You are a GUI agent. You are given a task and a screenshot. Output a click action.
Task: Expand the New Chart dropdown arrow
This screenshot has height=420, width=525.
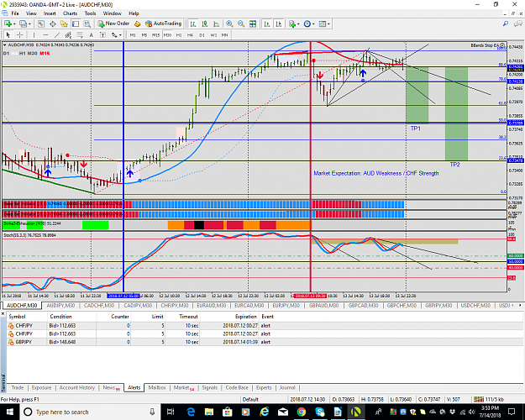click(14, 24)
